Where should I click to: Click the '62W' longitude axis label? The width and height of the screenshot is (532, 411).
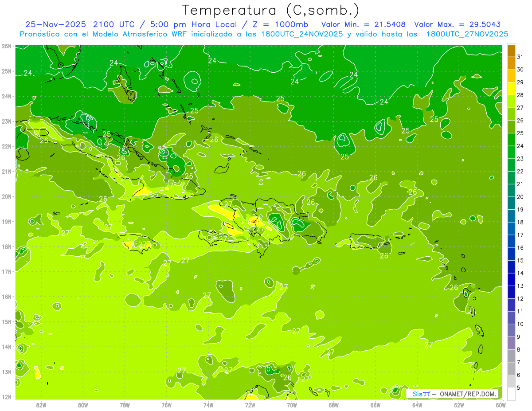pos(459,405)
